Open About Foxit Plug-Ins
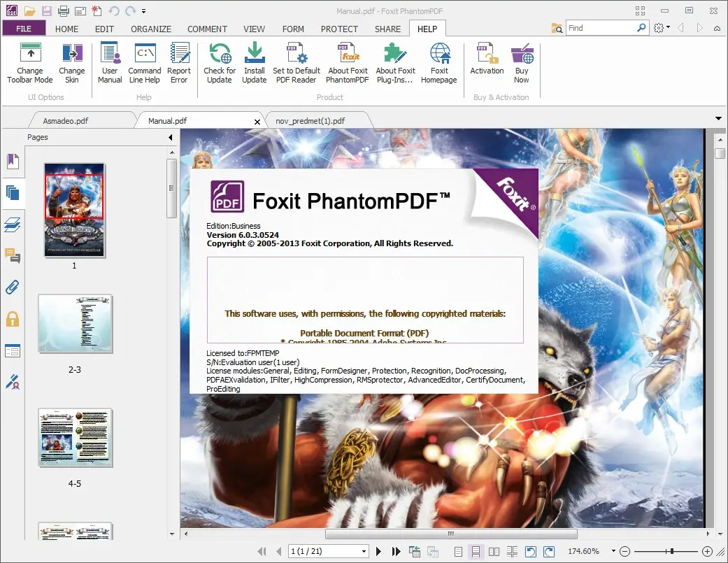This screenshot has height=563, width=728. point(395,63)
